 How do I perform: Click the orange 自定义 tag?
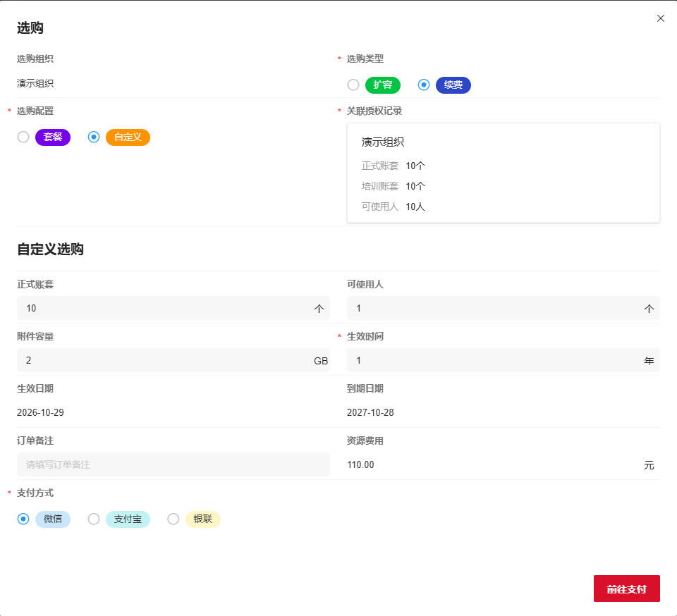tap(127, 137)
